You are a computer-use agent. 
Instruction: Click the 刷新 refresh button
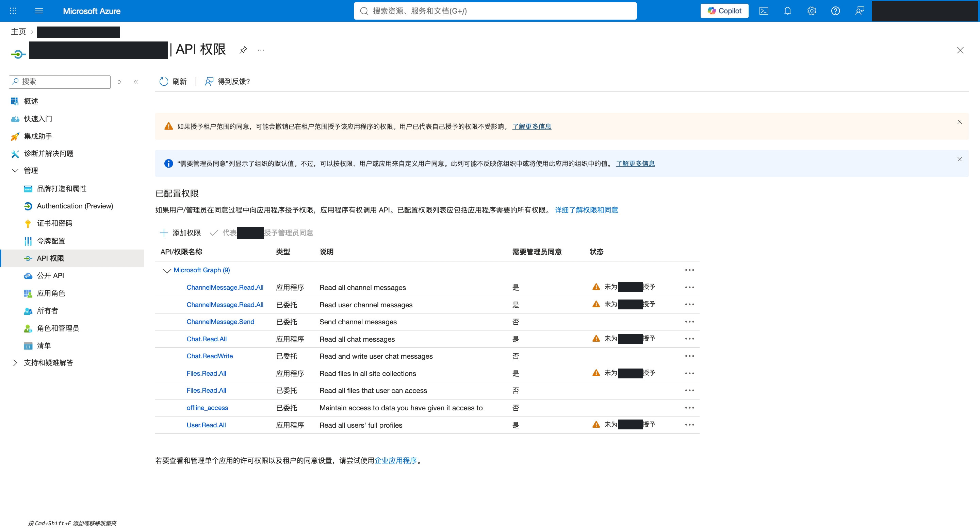point(173,81)
